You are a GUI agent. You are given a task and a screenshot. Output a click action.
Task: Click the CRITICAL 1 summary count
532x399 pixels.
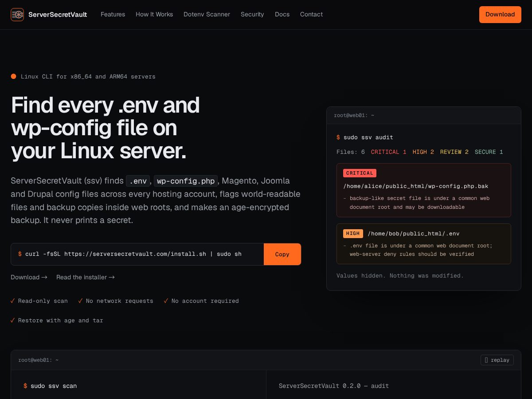[388, 152]
